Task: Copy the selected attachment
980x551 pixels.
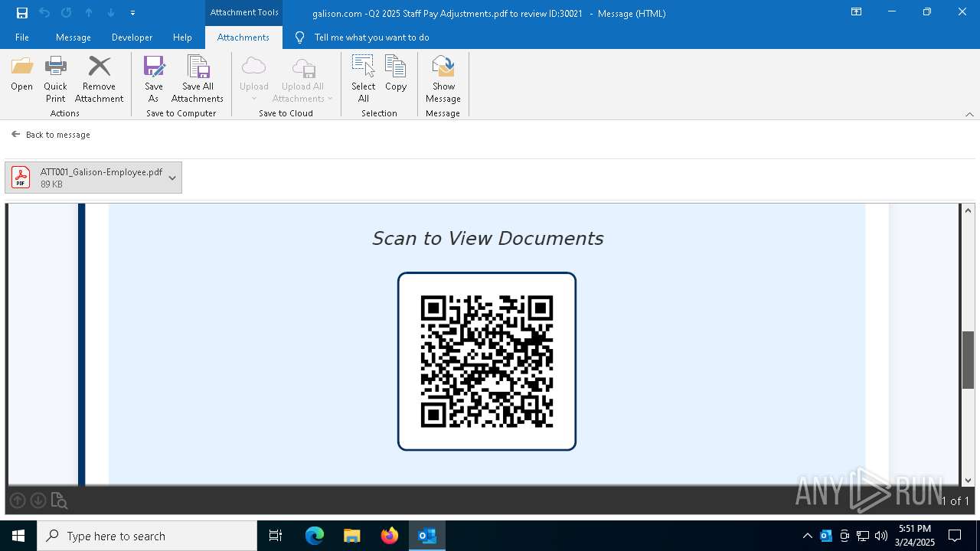Action: [x=396, y=74]
